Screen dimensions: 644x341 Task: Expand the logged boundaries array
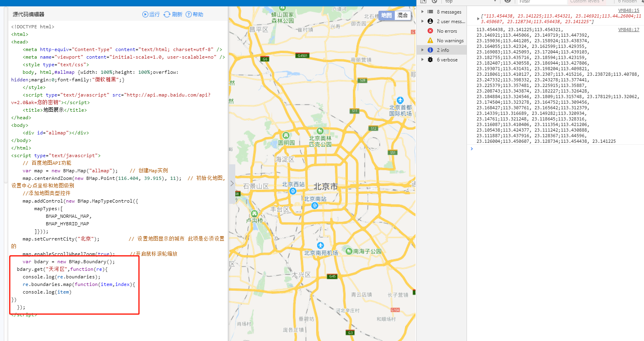click(x=478, y=19)
